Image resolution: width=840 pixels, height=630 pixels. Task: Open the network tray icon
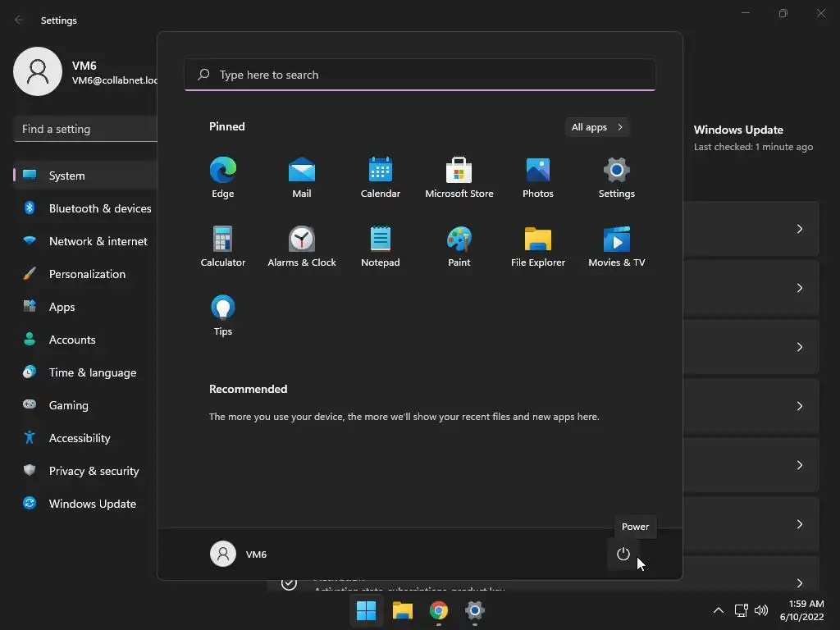[741, 610]
